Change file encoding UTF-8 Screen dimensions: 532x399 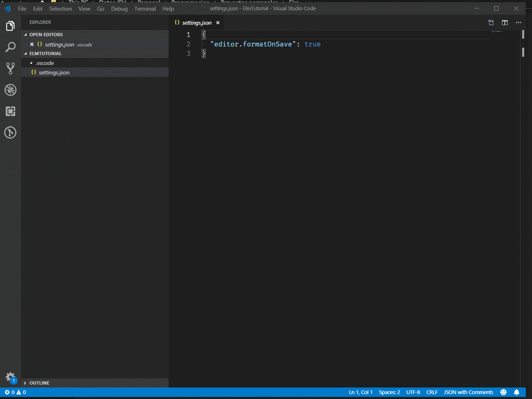[413, 392]
